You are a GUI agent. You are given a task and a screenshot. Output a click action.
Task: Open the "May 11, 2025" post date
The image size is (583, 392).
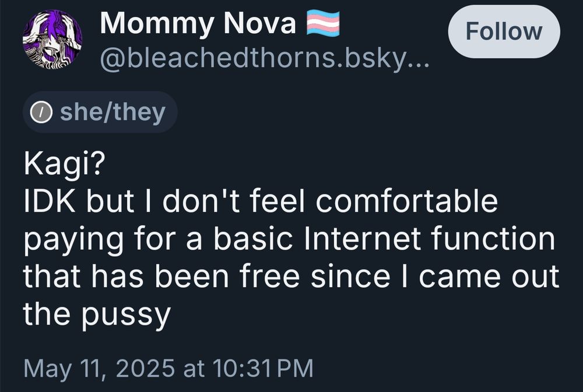(99, 369)
